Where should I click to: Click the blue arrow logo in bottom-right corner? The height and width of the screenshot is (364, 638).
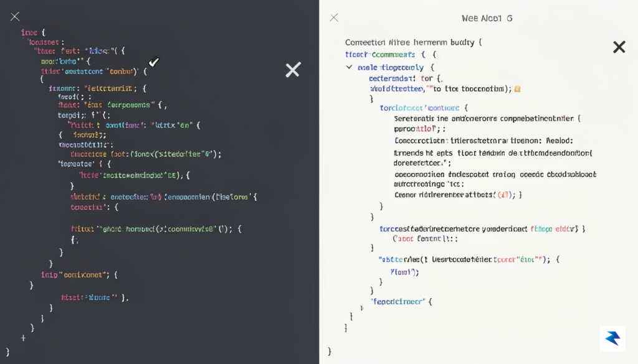pyautogui.click(x=612, y=338)
